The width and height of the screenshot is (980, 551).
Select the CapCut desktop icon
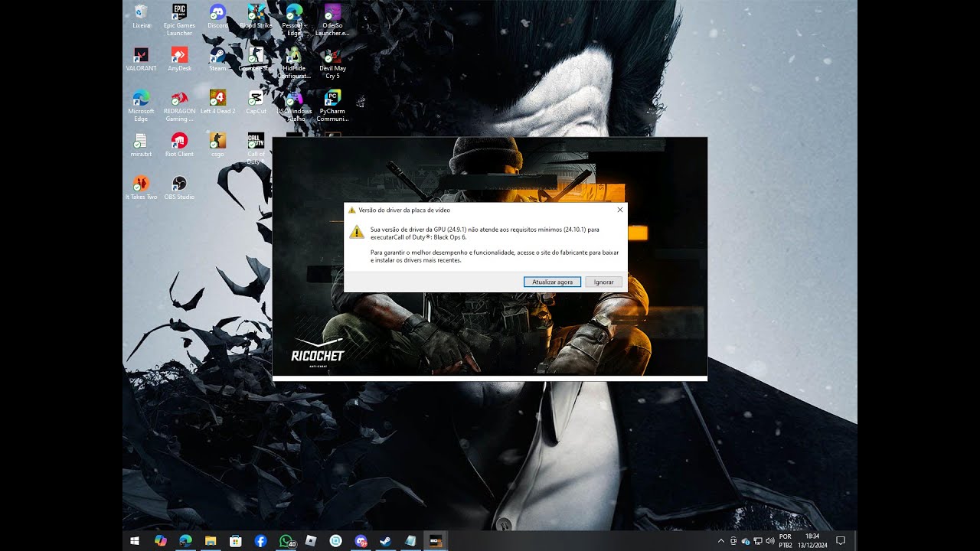coord(256,103)
